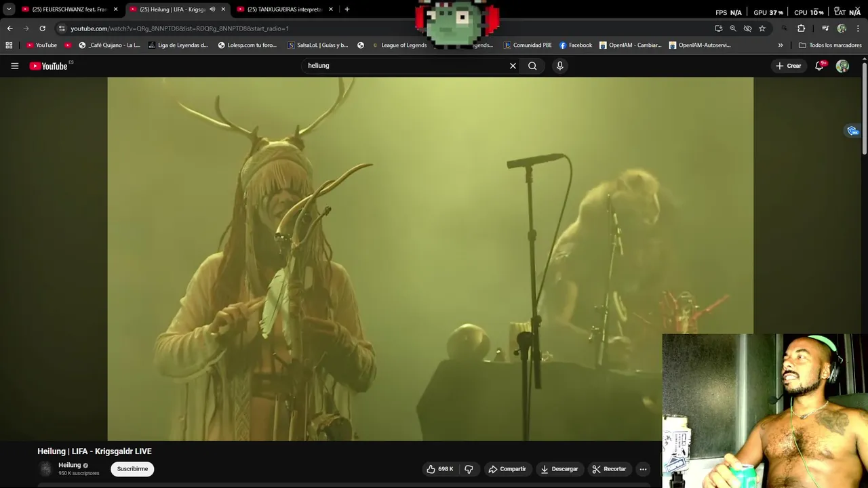
Task: Open Liga de Leyendas bookmark
Action: tap(178, 45)
